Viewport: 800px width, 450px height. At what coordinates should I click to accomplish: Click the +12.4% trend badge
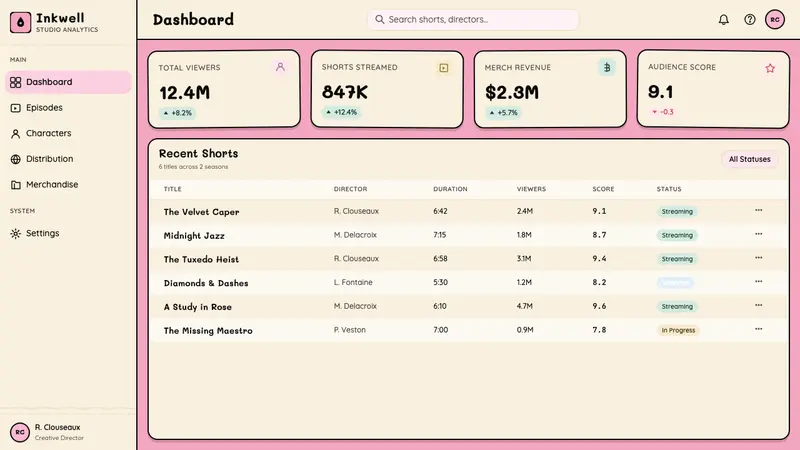pyautogui.click(x=341, y=112)
